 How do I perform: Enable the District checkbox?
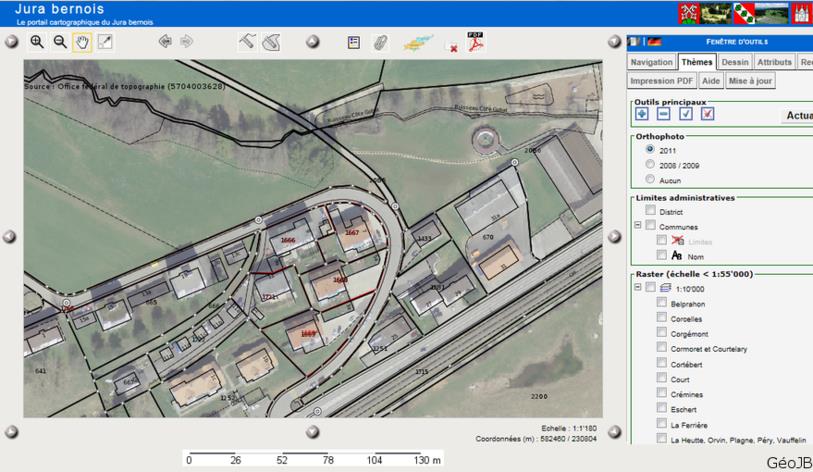click(x=650, y=210)
